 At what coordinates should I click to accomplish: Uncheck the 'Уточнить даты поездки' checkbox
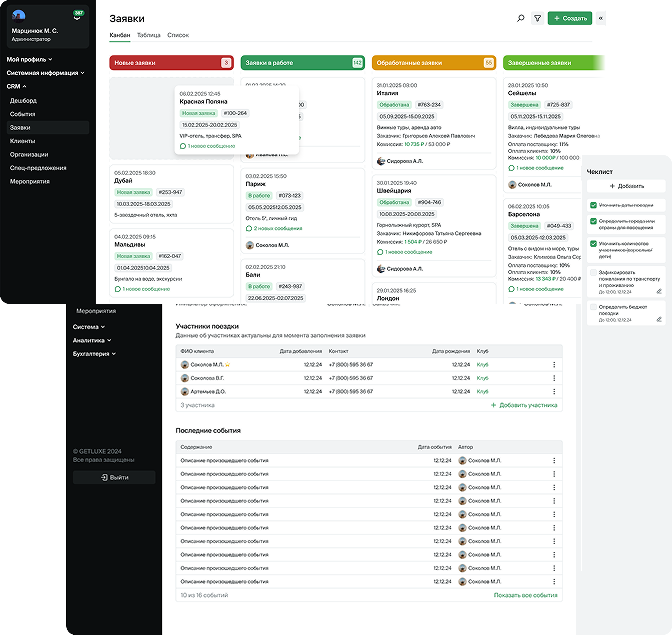(x=593, y=205)
